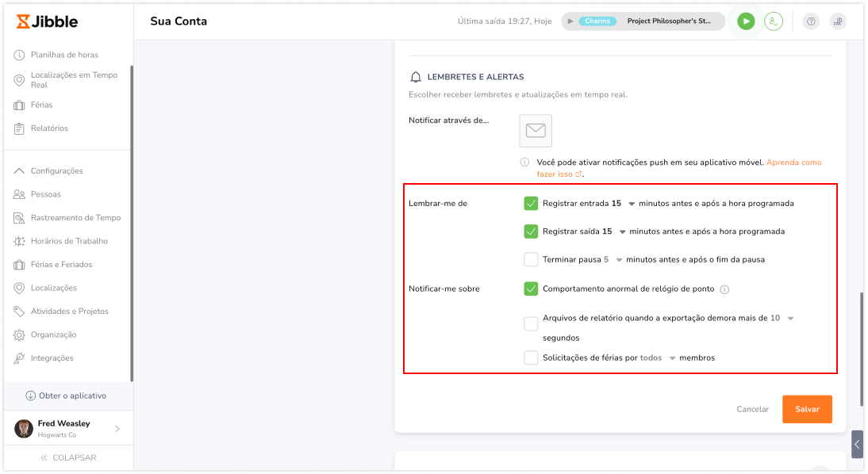The image size is (868, 474).
Task: Click the Aprenda como fazer isso link
Action: 794,162
